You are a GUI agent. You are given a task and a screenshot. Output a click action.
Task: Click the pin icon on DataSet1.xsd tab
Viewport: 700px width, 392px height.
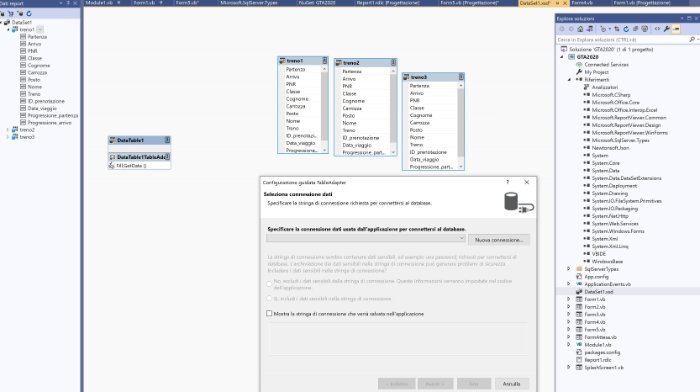pyautogui.click(x=557, y=3)
